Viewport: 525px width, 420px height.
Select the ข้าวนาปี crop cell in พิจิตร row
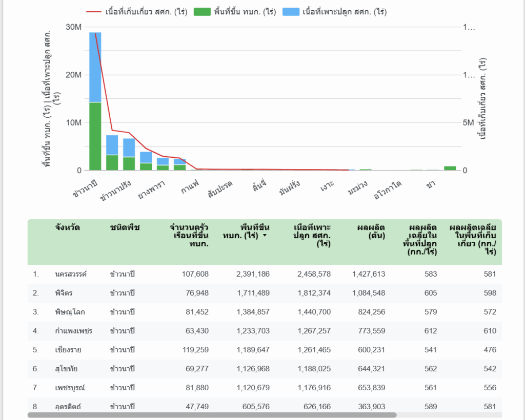[x=122, y=293]
